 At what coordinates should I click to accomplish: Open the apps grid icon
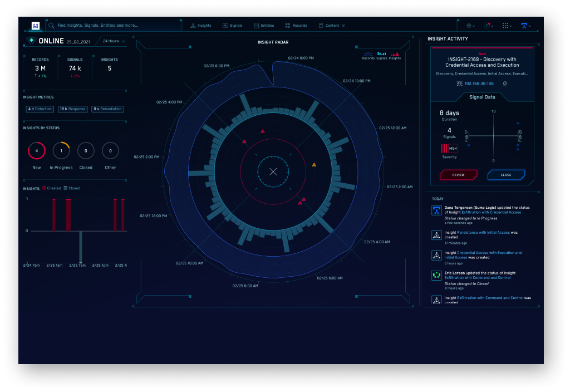[x=505, y=25]
